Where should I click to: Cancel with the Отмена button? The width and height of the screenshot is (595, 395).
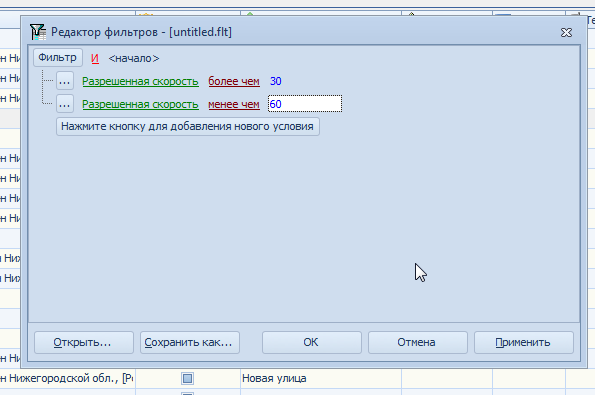pos(417,342)
